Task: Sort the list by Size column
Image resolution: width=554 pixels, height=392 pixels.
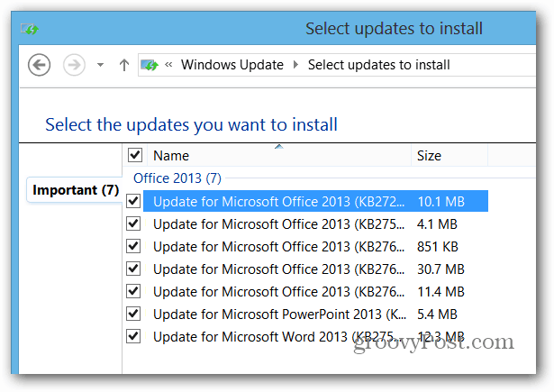Action: click(450, 155)
